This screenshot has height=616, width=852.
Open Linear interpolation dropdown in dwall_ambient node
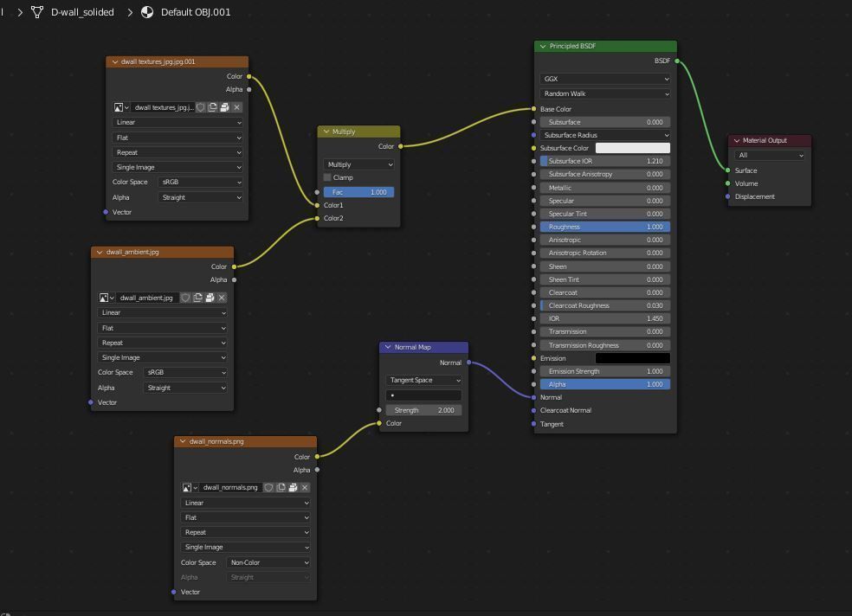click(163, 313)
